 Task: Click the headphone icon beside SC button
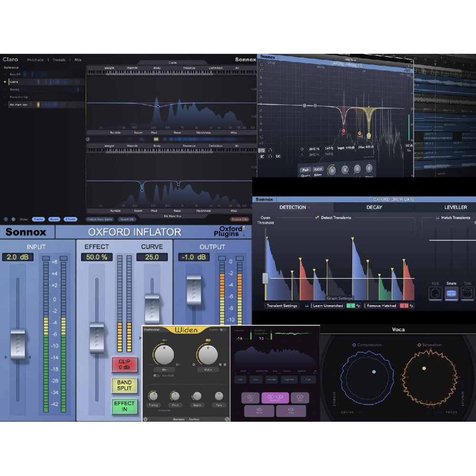pyautogui.click(x=270, y=157)
